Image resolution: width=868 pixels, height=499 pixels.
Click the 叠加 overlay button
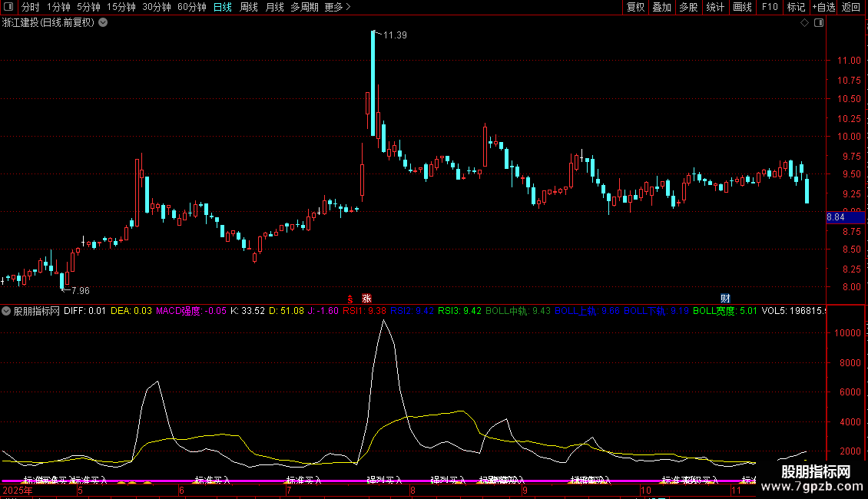pyautogui.click(x=661, y=7)
